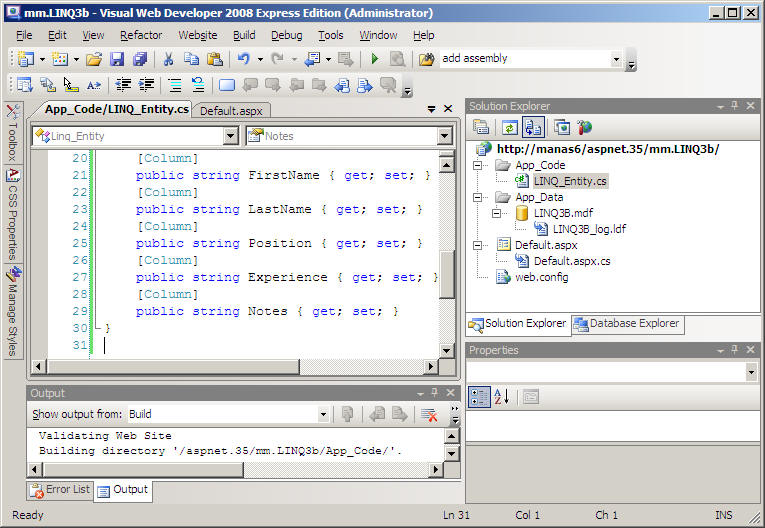
Task: Open the Show output from dropdown
Action: coord(323,415)
